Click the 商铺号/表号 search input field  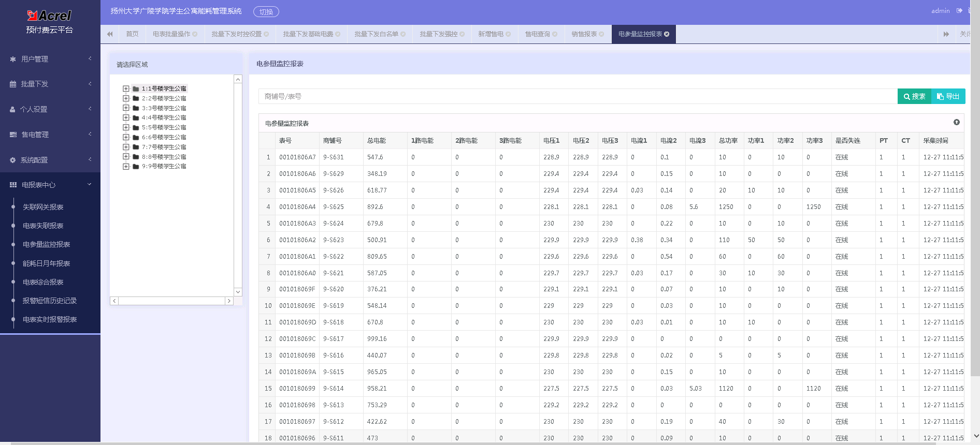click(578, 96)
